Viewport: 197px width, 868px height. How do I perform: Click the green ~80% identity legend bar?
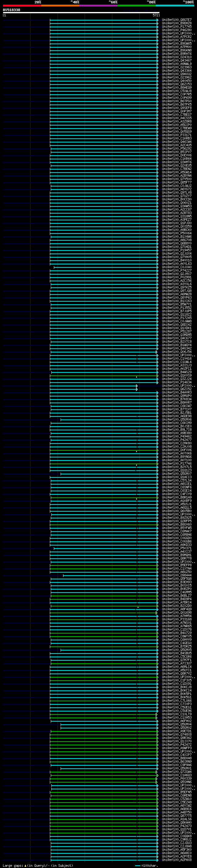(x=137, y=6)
